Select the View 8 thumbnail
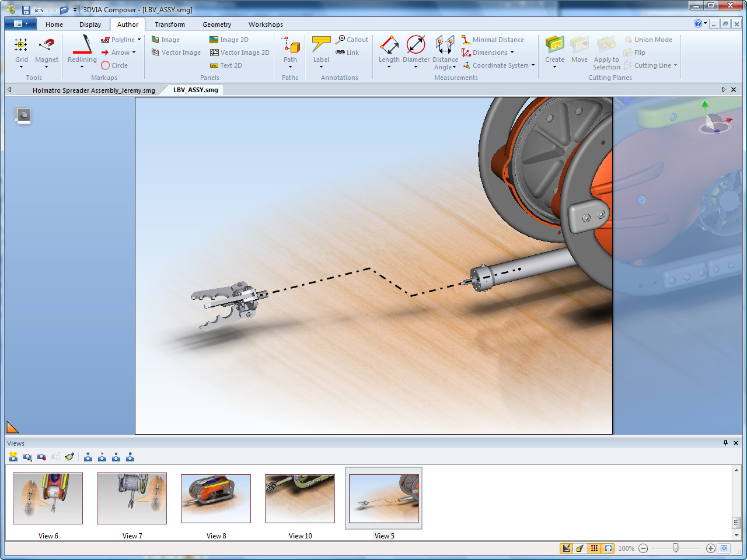 216,499
